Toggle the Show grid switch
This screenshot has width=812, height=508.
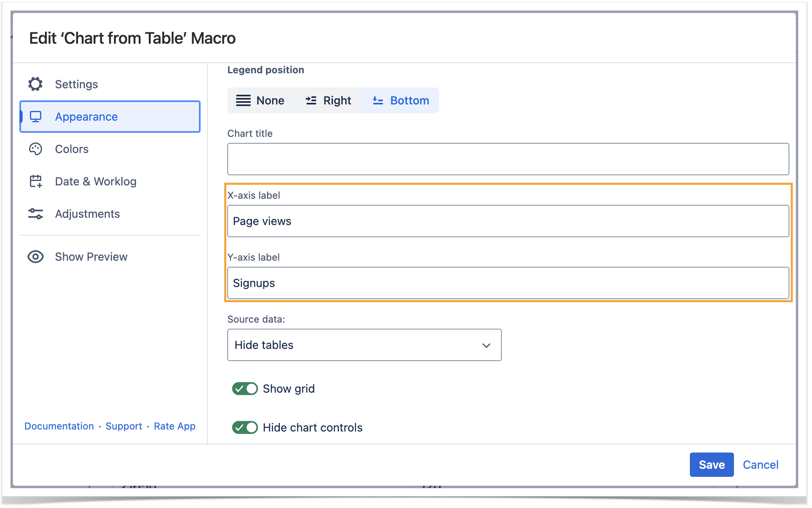[x=245, y=389]
